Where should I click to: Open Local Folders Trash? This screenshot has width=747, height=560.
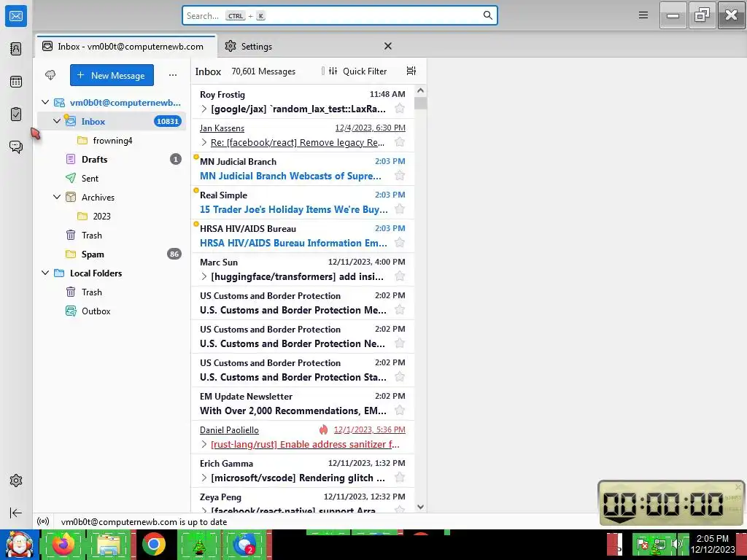pyautogui.click(x=112, y=292)
